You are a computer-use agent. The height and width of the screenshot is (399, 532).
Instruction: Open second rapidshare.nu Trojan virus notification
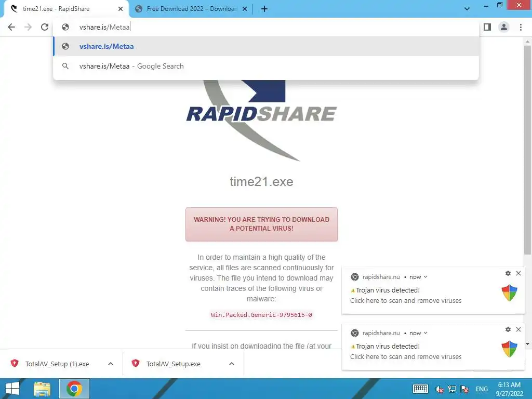[433, 347]
